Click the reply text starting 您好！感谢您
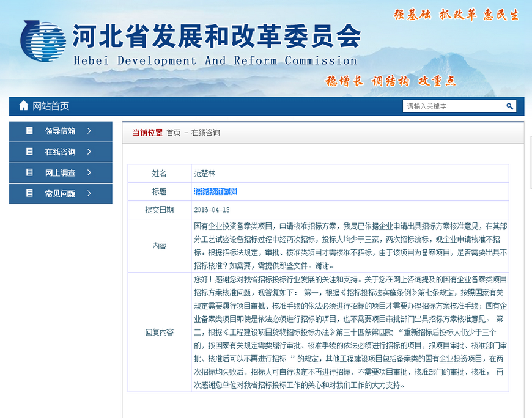Viewport: 532px width, 418px height. pos(350,332)
